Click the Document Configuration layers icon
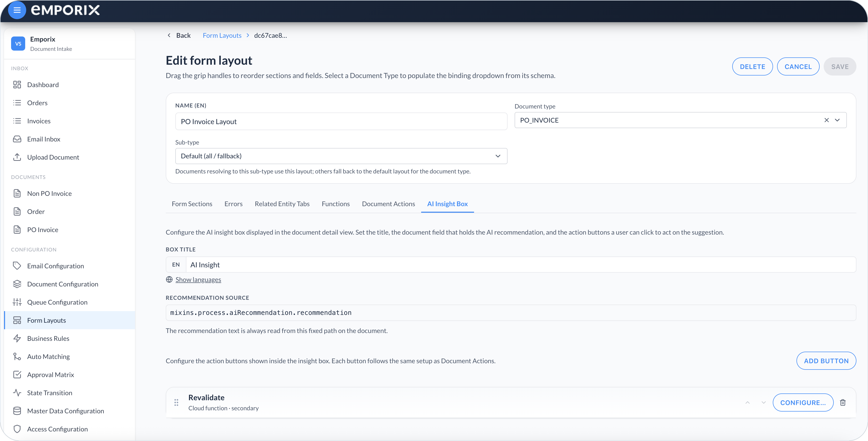This screenshot has width=868, height=441. point(17,284)
